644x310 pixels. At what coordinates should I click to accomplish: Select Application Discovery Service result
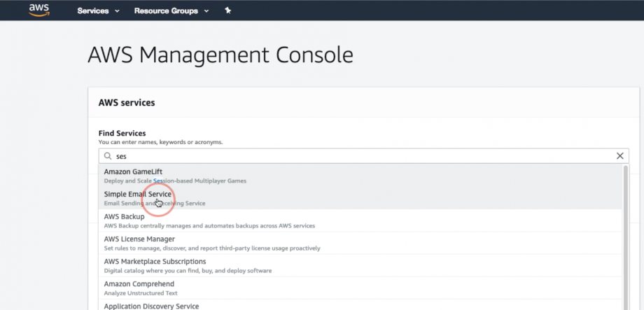[x=151, y=306]
